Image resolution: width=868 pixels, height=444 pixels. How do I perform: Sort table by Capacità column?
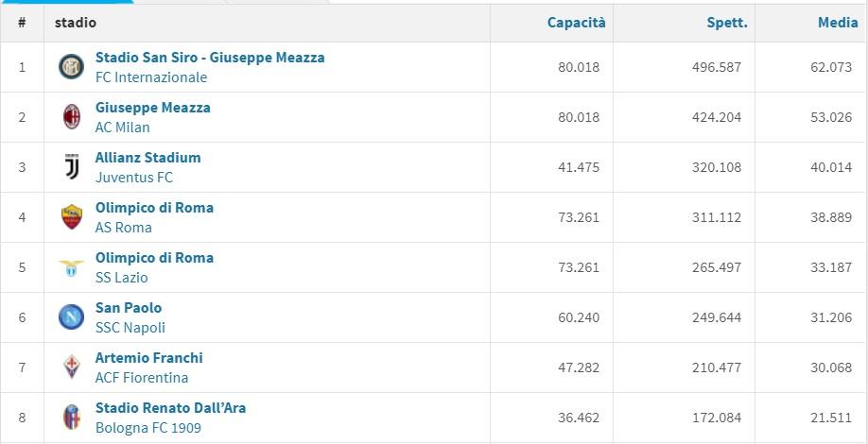pos(576,23)
